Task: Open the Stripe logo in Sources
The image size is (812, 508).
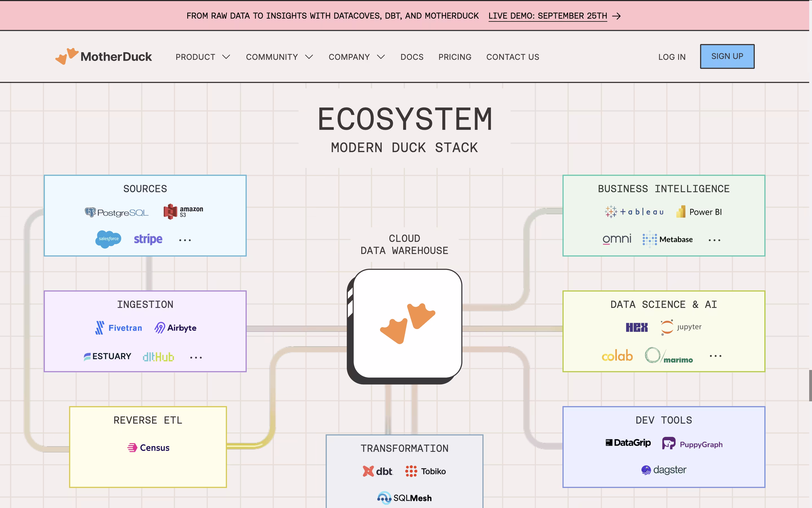Action: 148,239
